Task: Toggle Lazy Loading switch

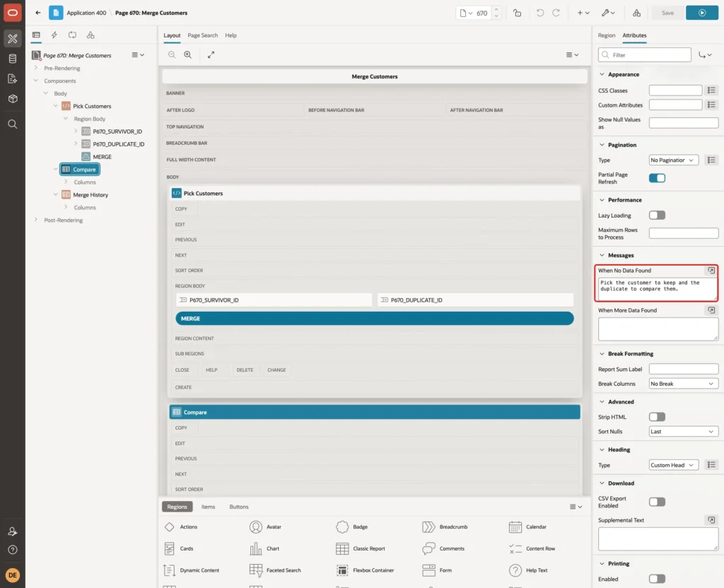Action: [x=657, y=215]
